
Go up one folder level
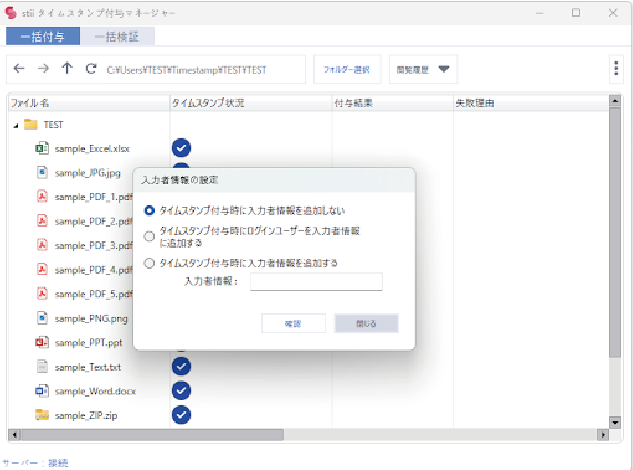coord(67,69)
